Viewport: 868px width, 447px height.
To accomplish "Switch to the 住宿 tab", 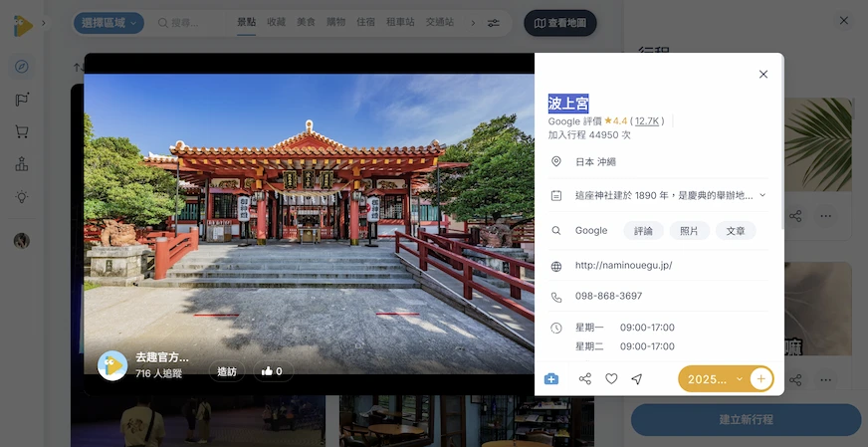I will 365,23.
